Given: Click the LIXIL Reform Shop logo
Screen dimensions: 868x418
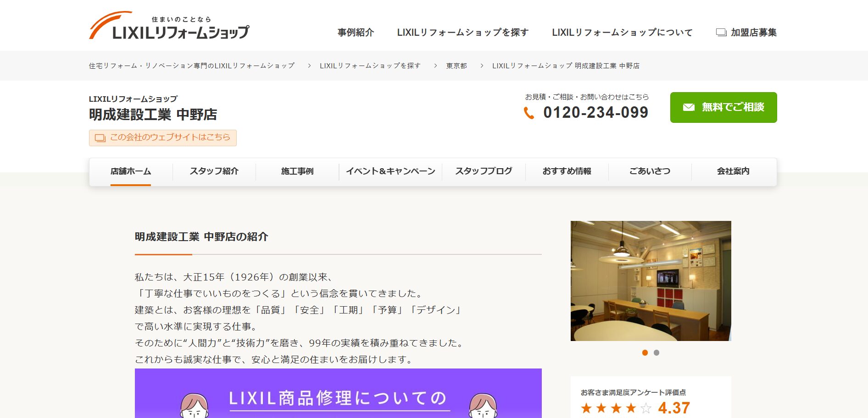Looking at the screenshot, I should [x=169, y=26].
